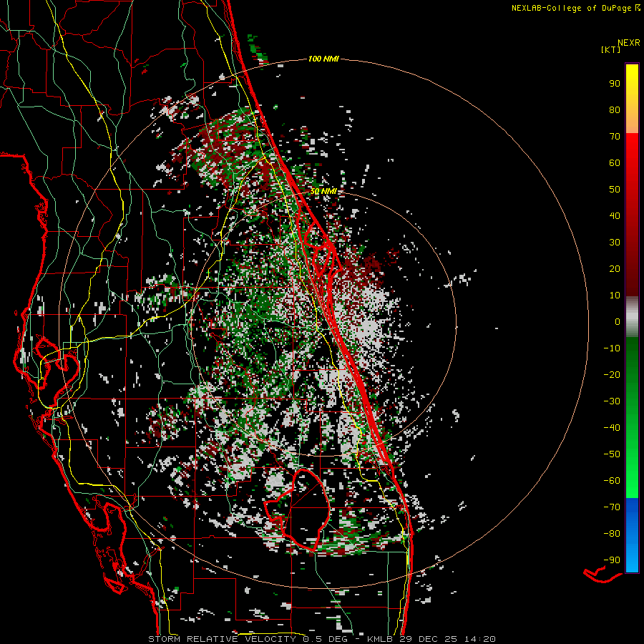Select the orange segment near 70 on legend
The height and width of the screenshot is (644, 644).
(632, 124)
